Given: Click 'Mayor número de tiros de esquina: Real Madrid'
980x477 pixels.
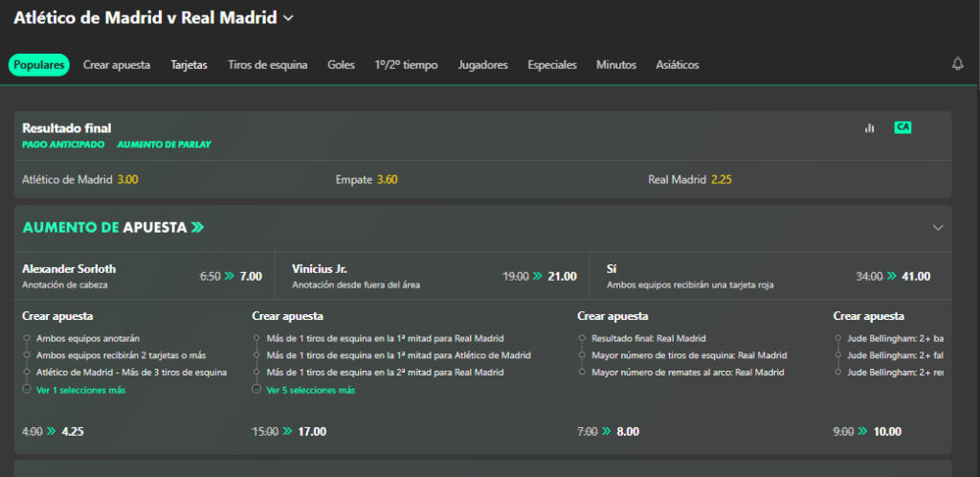Looking at the screenshot, I should [x=689, y=355].
